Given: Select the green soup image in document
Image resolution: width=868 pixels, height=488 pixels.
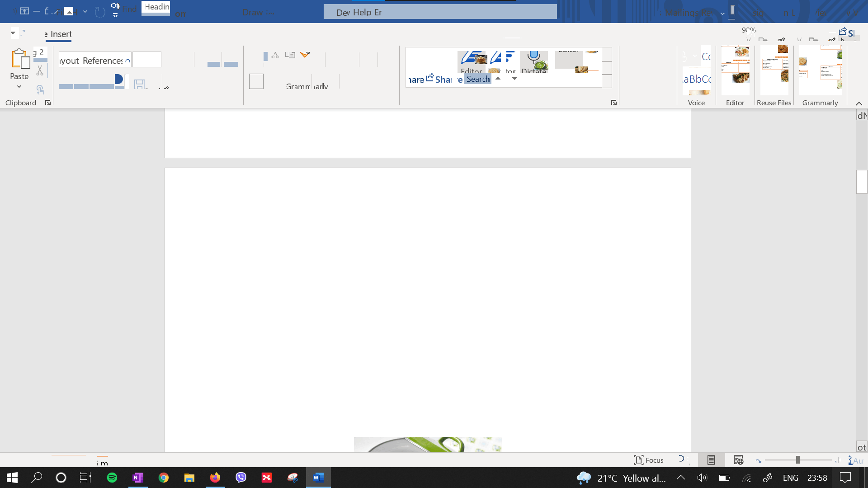Looking at the screenshot, I should point(428,445).
